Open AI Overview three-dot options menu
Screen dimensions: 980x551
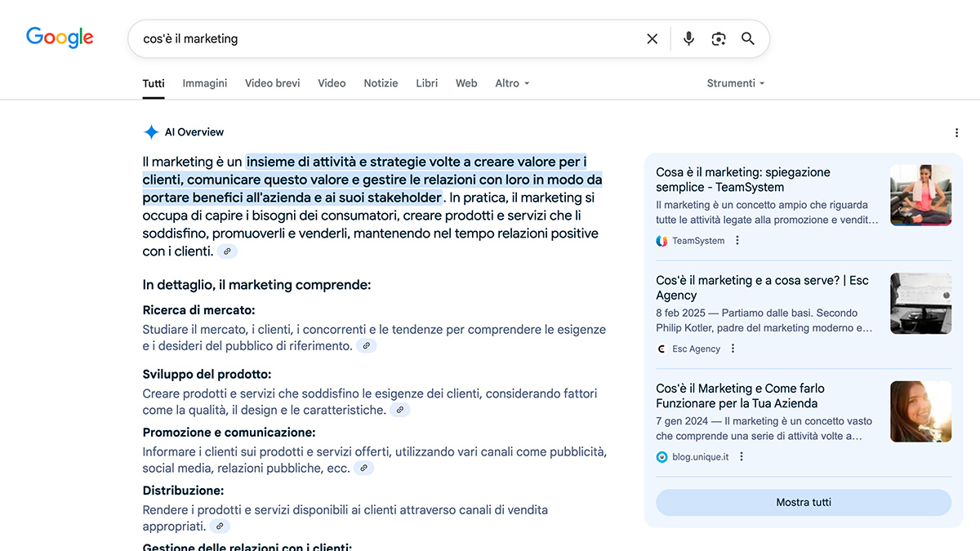[956, 132]
